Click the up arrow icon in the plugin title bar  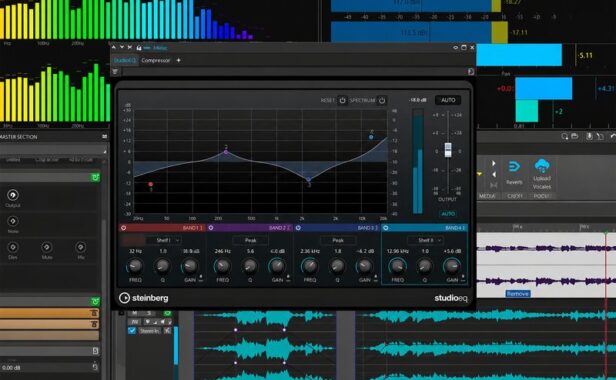(114, 48)
